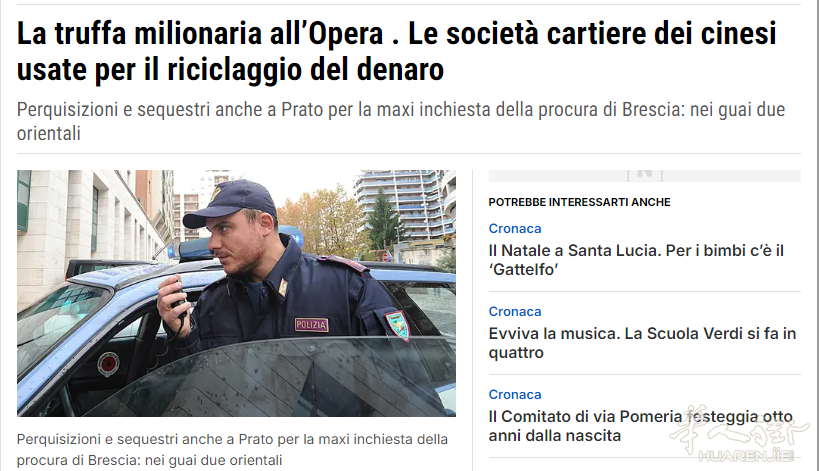Viewport: 819px width, 471px height.
Task: Open 'Evviva la musica. La Scuola Verdi' story
Action: click(642, 343)
